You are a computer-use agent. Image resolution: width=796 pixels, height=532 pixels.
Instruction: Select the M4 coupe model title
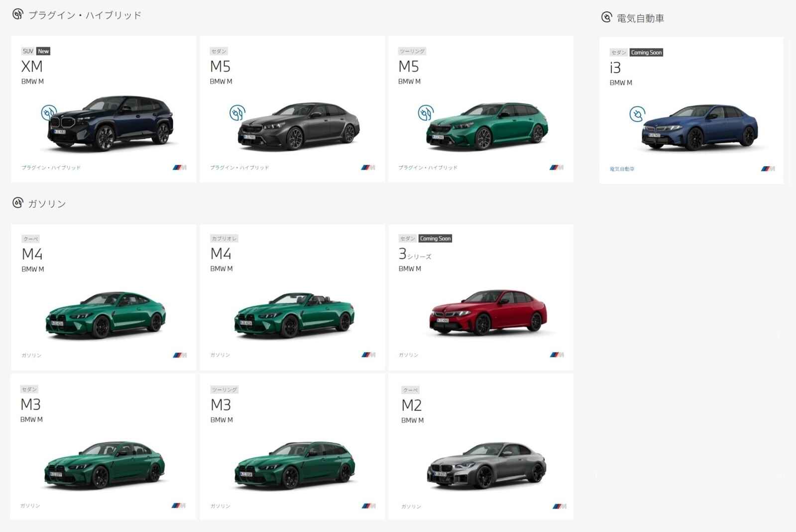click(x=32, y=254)
